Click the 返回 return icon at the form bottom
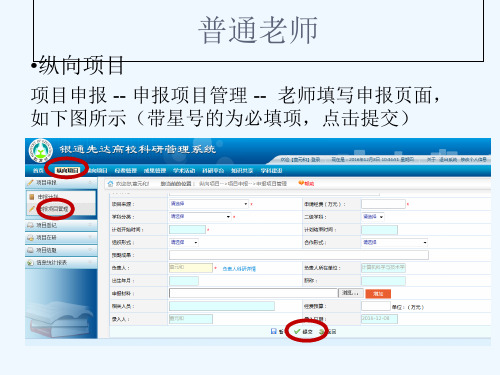Viewport: 500px width, 375px height. click(x=322, y=332)
